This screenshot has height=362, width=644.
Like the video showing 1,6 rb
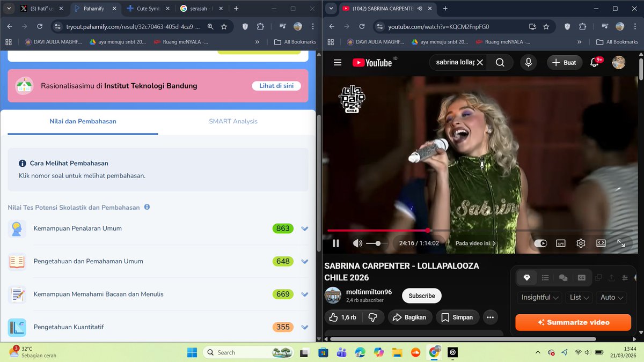click(343, 317)
